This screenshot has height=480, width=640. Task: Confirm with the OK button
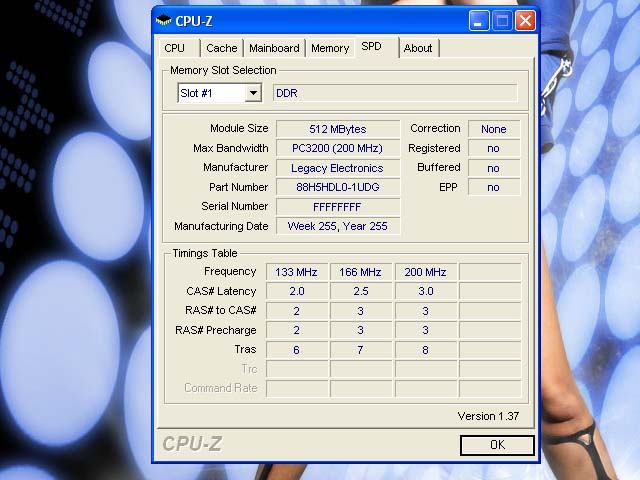[x=497, y=445]
